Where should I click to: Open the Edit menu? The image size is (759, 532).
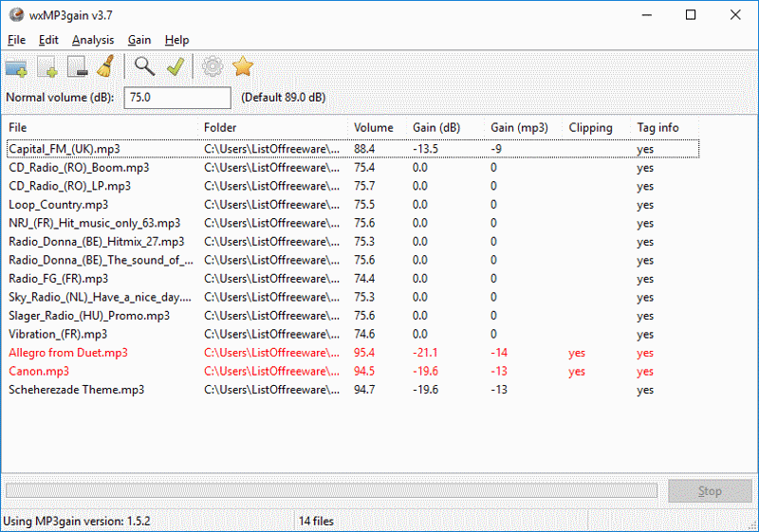[48, 40]
